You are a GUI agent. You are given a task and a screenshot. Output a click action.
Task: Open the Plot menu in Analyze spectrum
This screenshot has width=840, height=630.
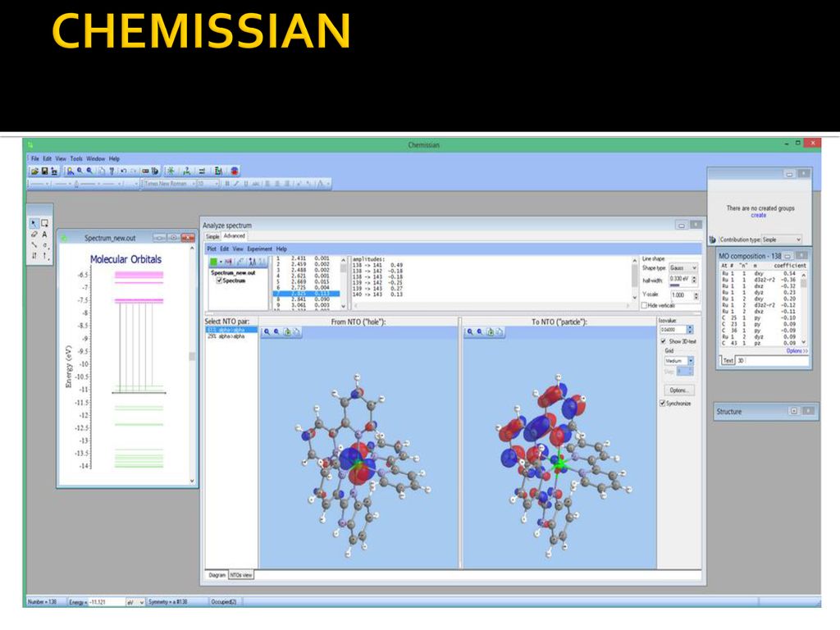coord(212,249)
